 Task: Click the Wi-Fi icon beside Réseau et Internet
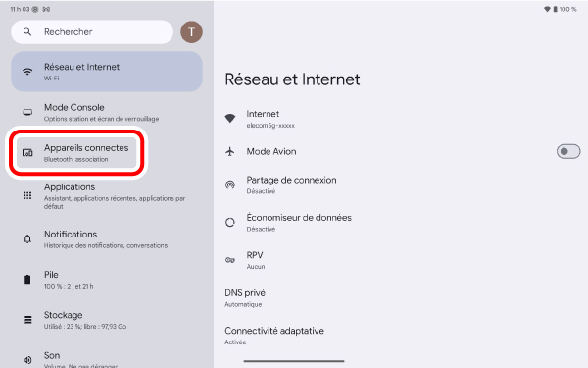(27, 72)
